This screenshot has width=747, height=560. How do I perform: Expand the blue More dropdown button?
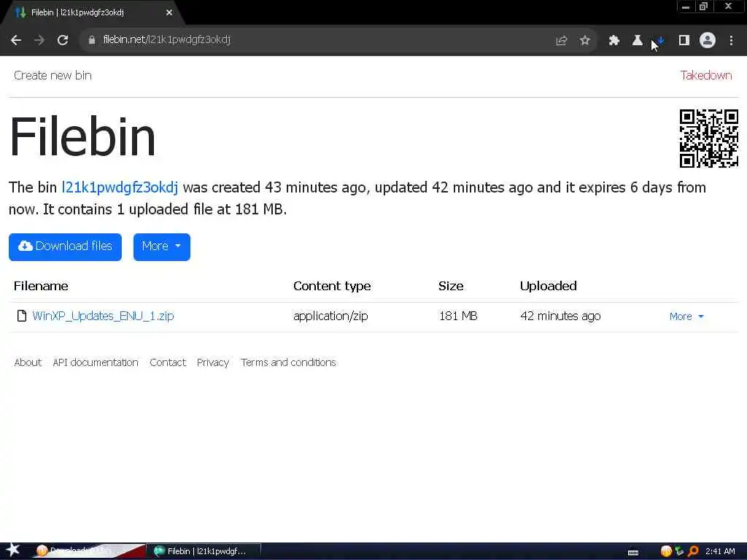click(161, 246)
